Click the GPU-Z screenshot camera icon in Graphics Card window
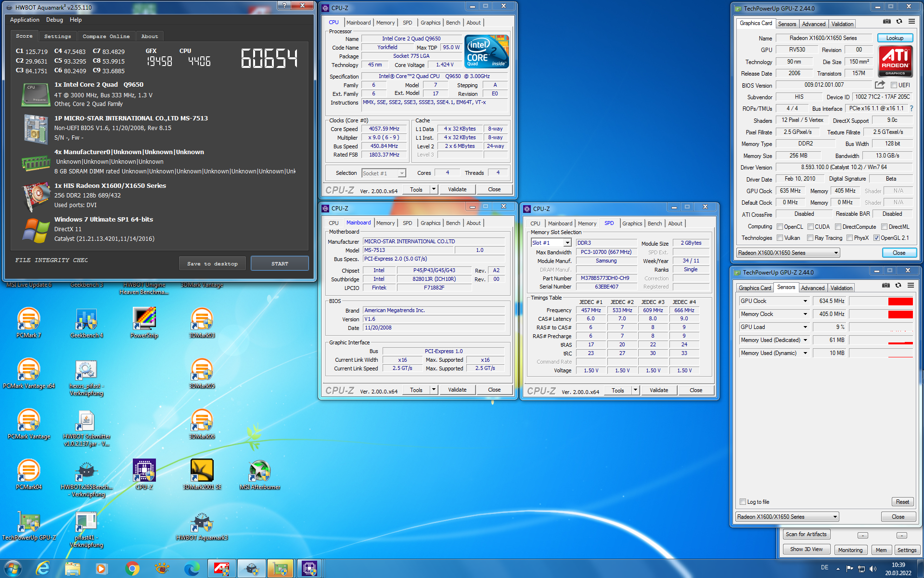 (x=886, y=22)
